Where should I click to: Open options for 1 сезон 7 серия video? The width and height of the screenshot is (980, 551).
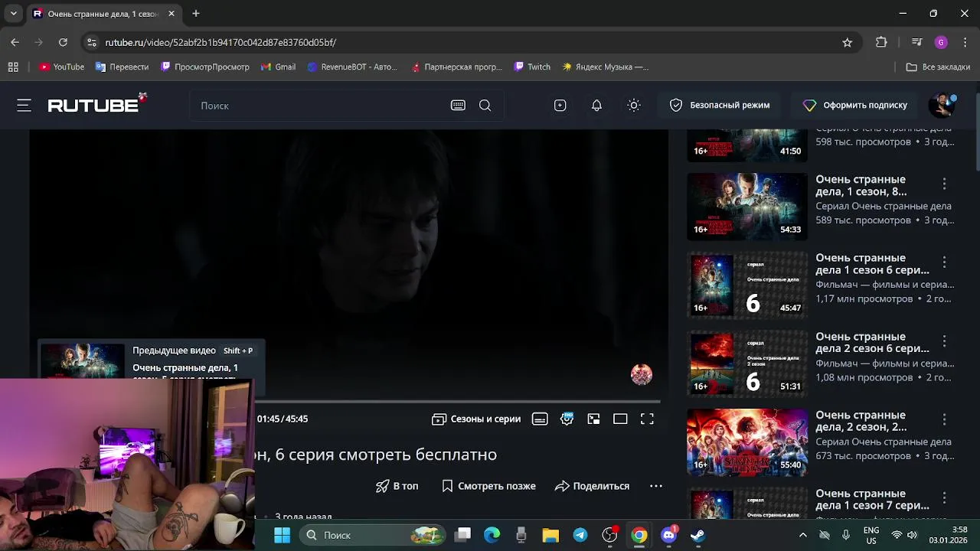[x=944, y=498]
